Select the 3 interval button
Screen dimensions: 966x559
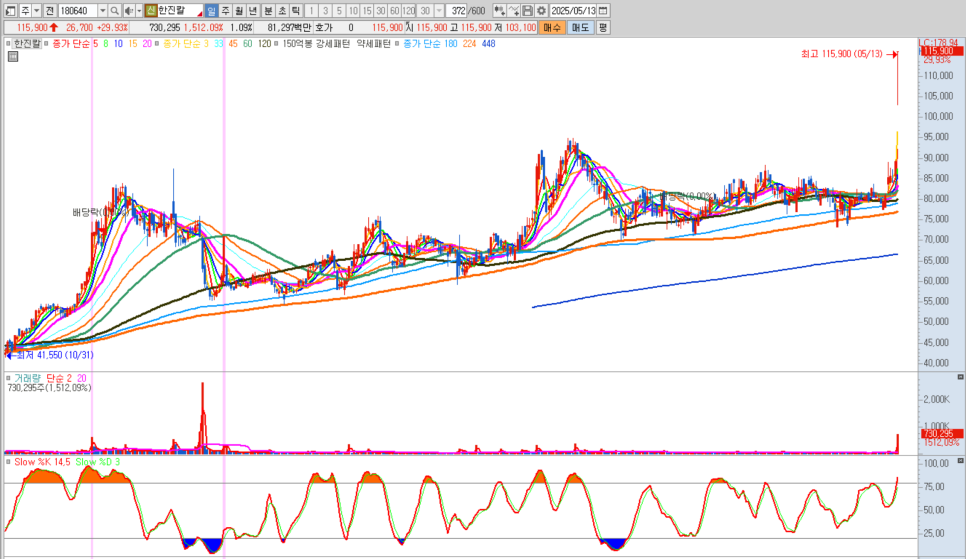[x=325, y=10]
